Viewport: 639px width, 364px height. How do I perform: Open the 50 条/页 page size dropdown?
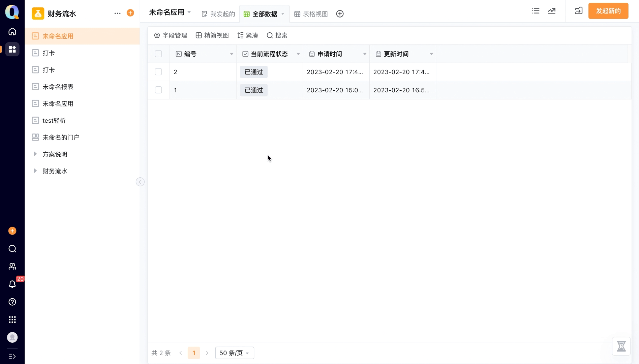235,353
